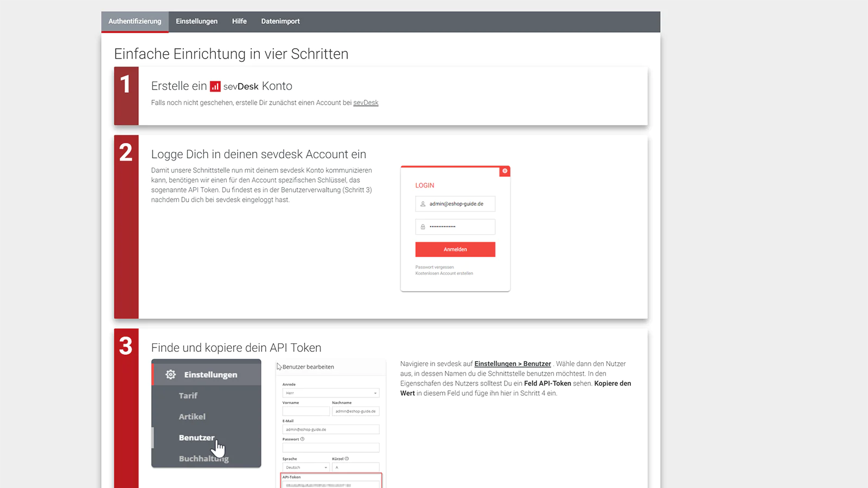Click the Artikel entry in sidebar image
868x488 pixels.
tap(192, 416)
